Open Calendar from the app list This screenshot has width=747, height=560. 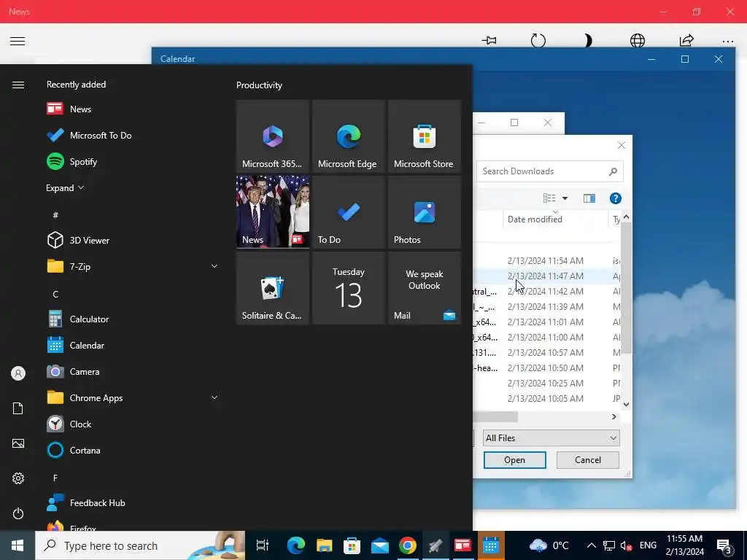[x=133, y=345]
